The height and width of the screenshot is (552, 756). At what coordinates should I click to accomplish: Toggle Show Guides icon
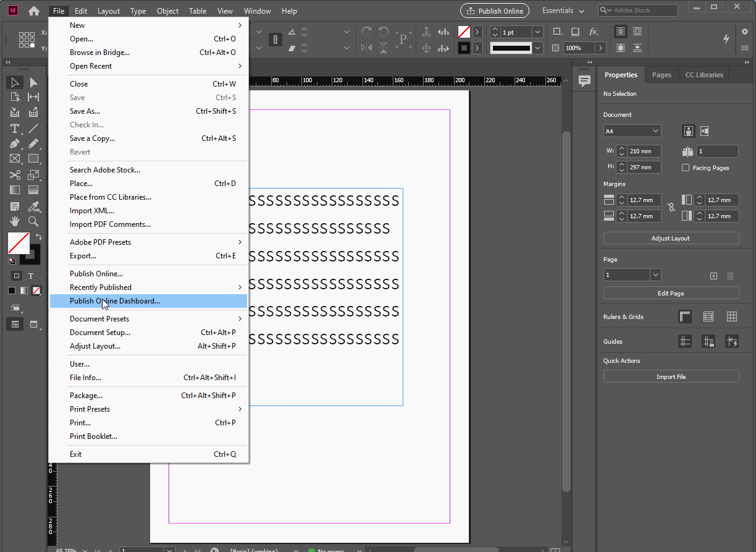coord(685,341)
